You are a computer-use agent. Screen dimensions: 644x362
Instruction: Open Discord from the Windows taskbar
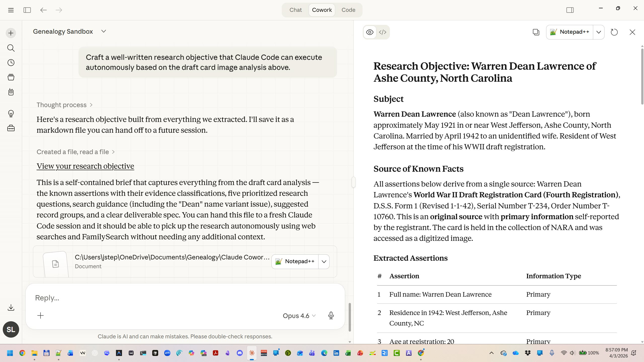click(x=239, y=353)
